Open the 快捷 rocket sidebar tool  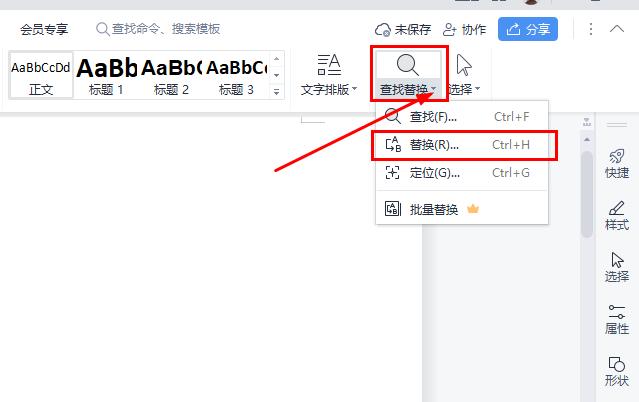point(617,164)
